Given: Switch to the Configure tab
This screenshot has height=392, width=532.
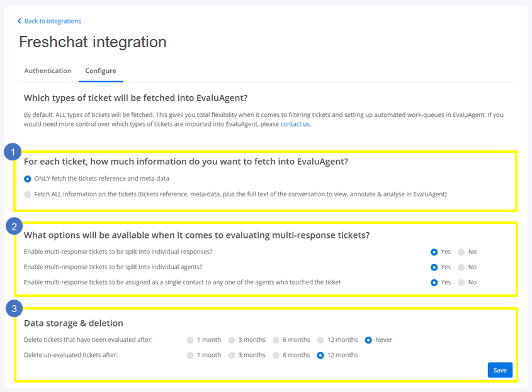Looking at the screenshot, I should click(x=101, y=70).
